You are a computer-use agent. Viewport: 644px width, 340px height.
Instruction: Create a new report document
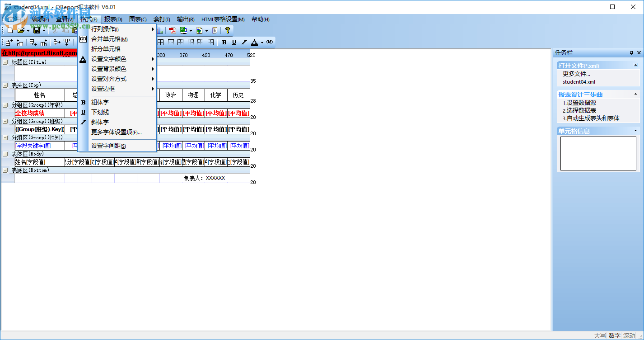9,30
